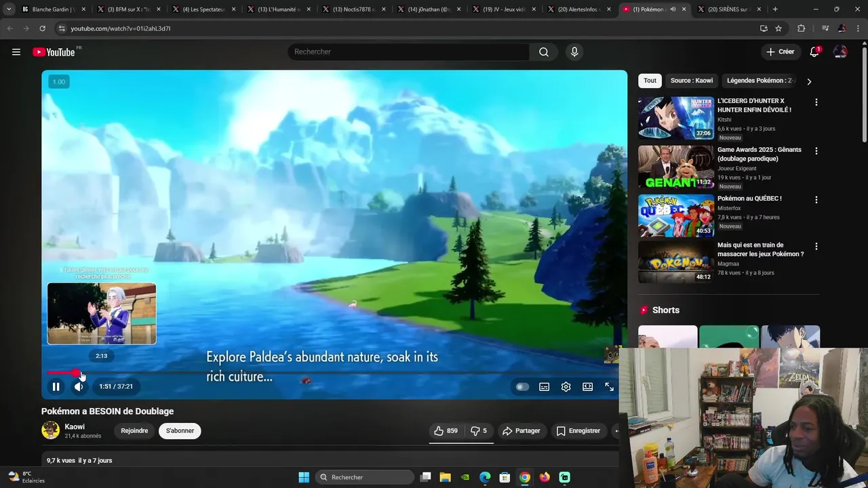Open video title Pokémon au QUÉBEC !
Viewport: 868px width, 488px height.
[x=749, y=199]
